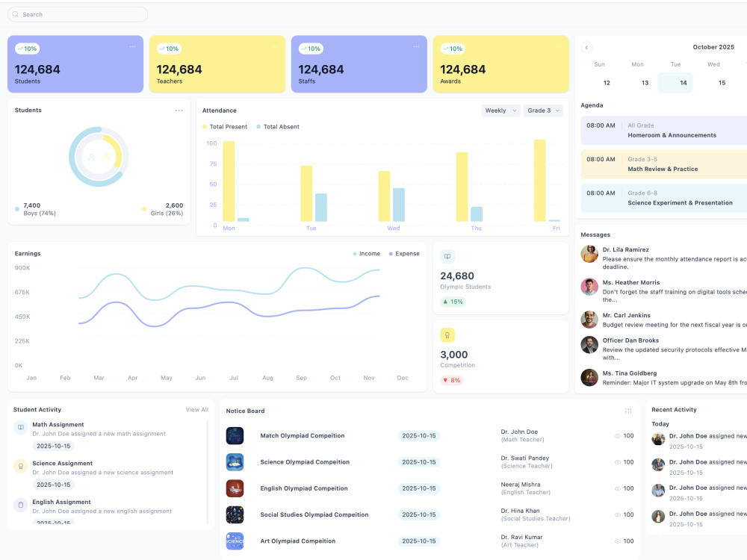Open the Math Review & Practice agenda item
747x560 pixels.
pyautogui.click(x=664, y=164)
